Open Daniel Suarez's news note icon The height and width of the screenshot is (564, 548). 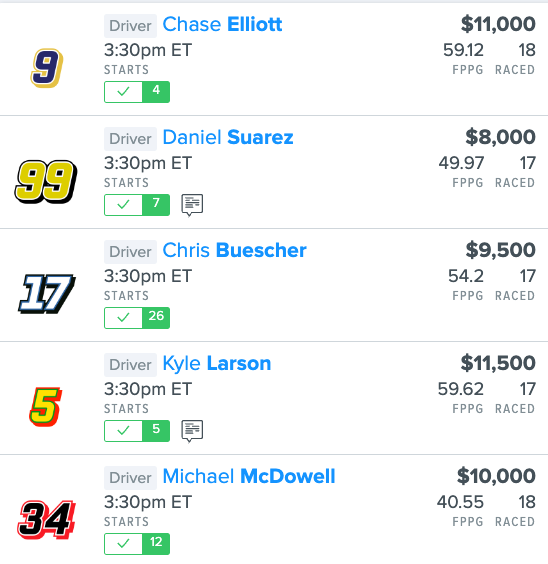(192, 205)
